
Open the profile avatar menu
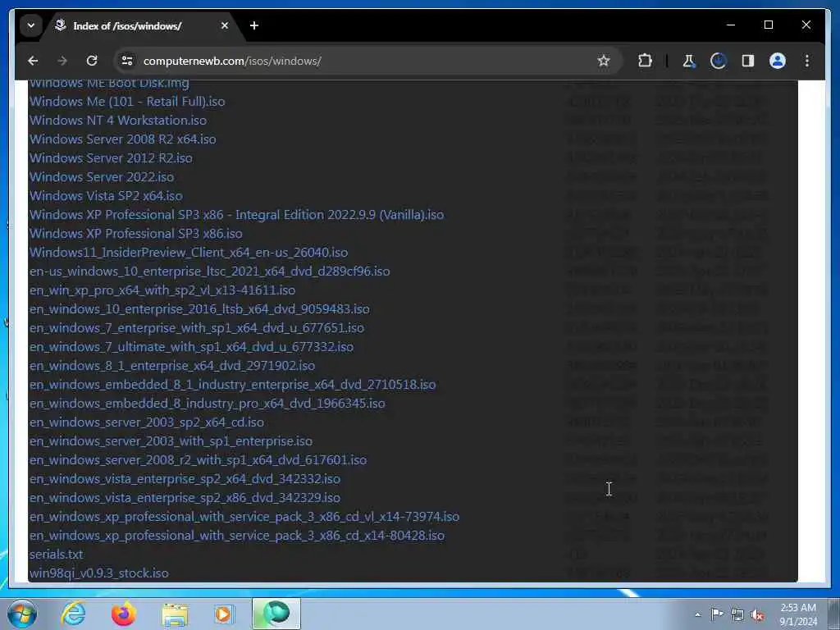pos(778,61)
